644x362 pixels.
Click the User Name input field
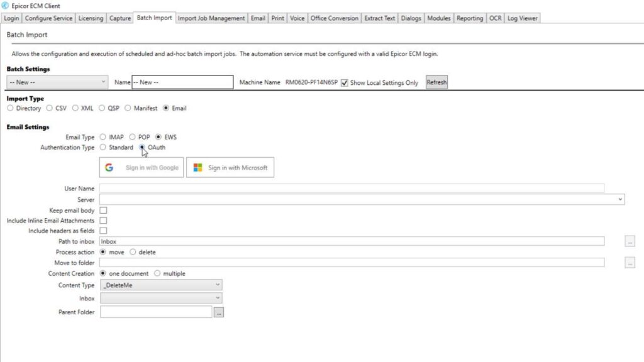352,188
